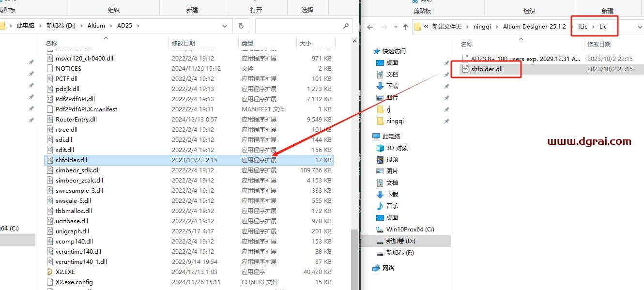Click the 视频 film icon
Image resolution: width=644 pixels, height=290 pixels.
pos(380,159)
